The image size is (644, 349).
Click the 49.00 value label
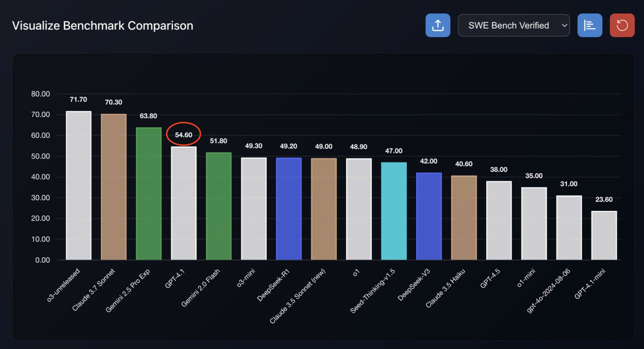pyautogui.click(x=324, y=146)
